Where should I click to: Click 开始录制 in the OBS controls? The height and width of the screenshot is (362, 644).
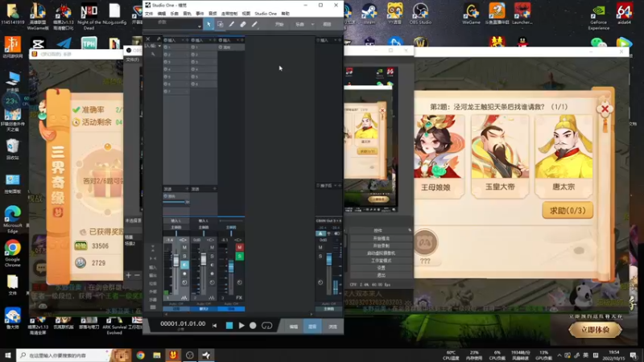[381, 246]
